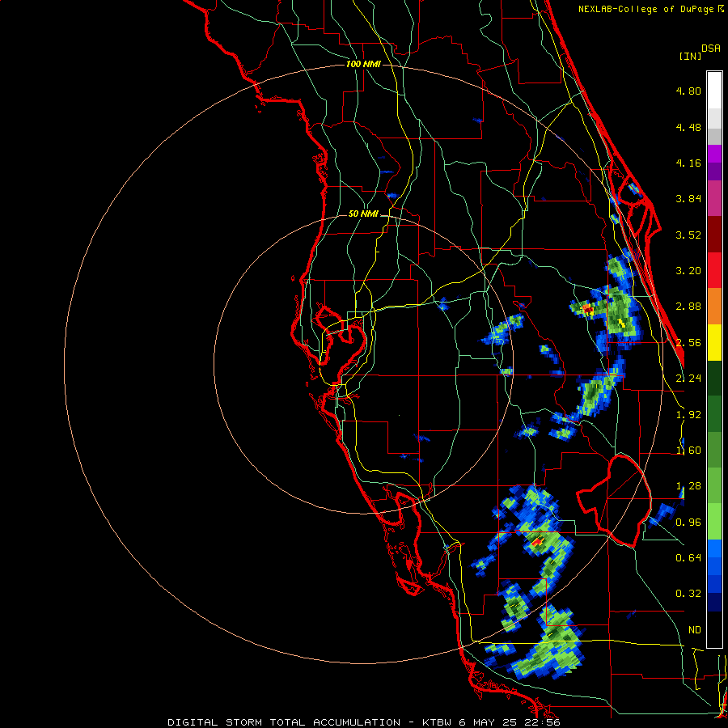Screen dimensions: 728x728
Task: Select the 4.48 legend value
Action: tap(688, 127)
